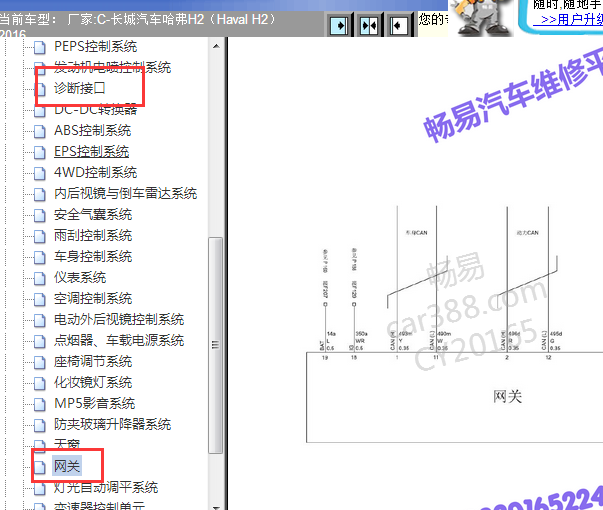603x510 pixels.
Task: Open 内后视镜与倒车雷达系统 diagram
Action: (125, 193)
